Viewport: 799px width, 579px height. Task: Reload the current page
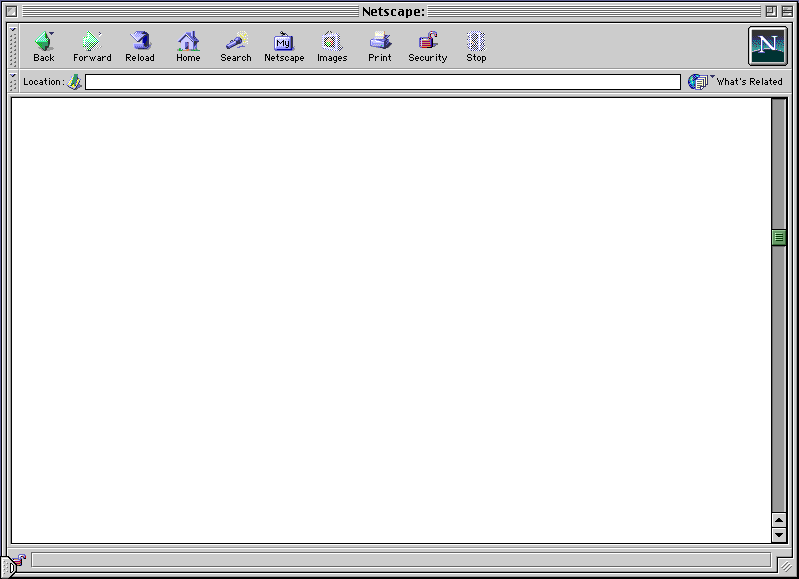140,46
